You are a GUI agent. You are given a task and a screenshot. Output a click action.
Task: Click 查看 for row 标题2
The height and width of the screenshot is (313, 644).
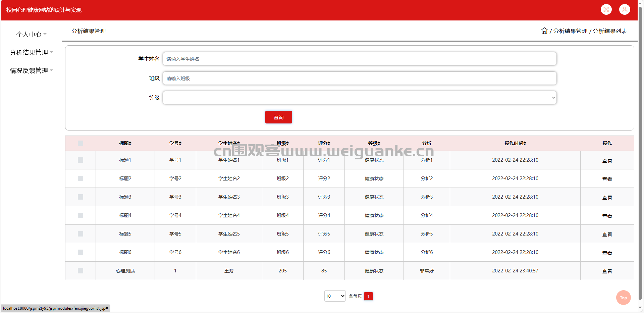(607, 179)
